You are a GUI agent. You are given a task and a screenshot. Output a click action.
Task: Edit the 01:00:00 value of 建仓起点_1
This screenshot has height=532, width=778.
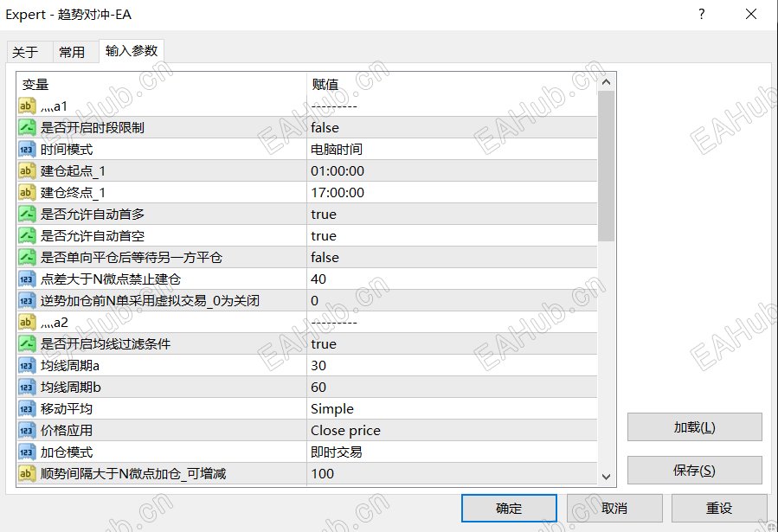[x=452, y=170]
